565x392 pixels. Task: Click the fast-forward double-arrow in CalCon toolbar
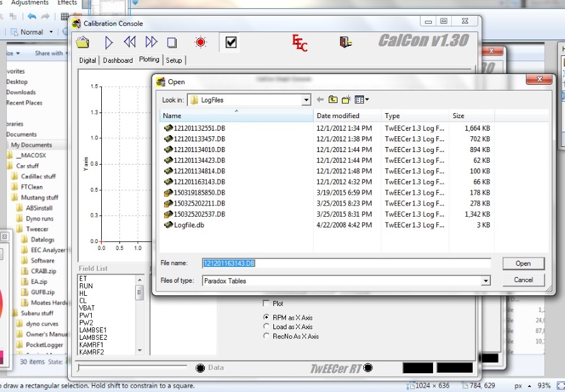151,42
